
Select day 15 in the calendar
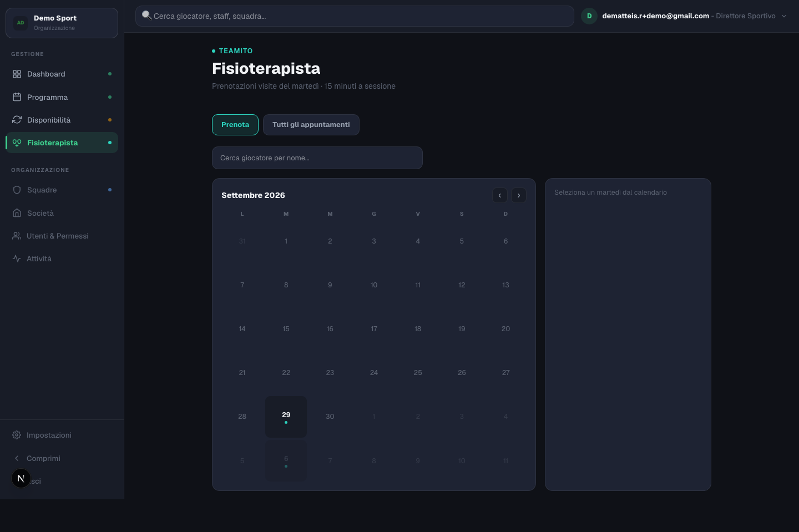tap(286, 329)
